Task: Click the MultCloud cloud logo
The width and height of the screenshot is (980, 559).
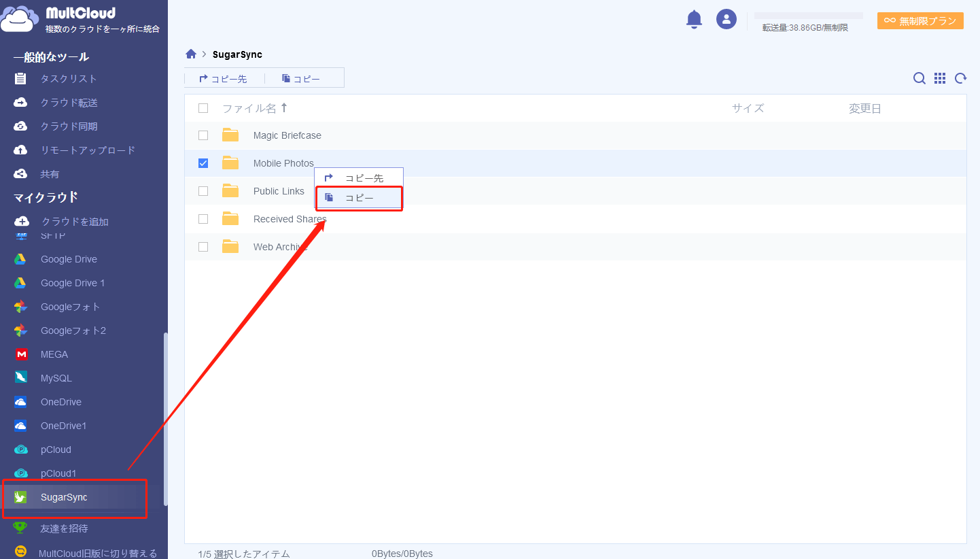Action: click(x=20, y=19)
